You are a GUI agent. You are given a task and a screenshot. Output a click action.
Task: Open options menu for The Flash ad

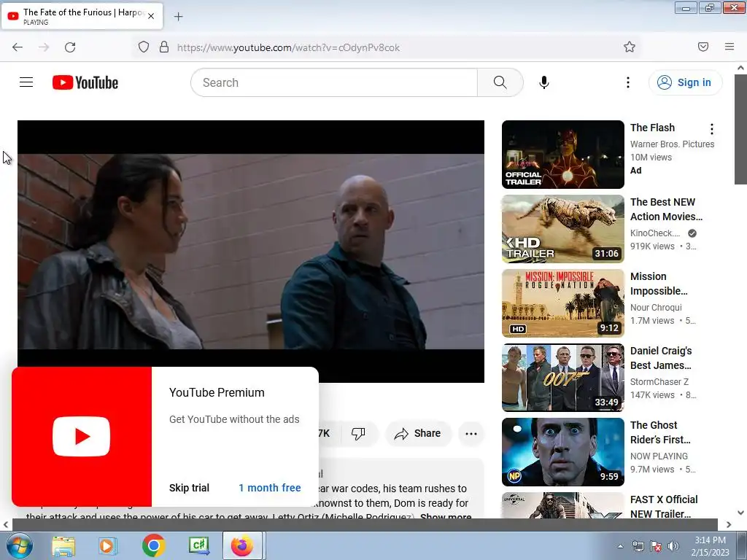click(x=712, y=129)
